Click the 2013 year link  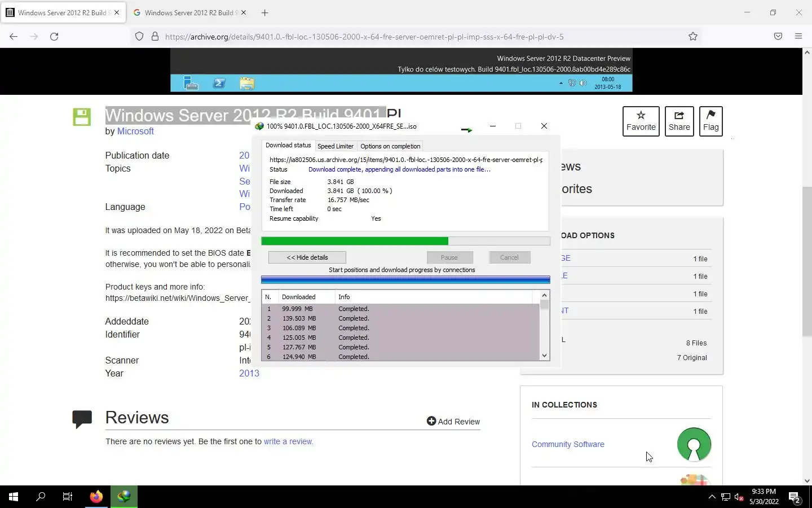pyautogui.click(x=249, y=373)
